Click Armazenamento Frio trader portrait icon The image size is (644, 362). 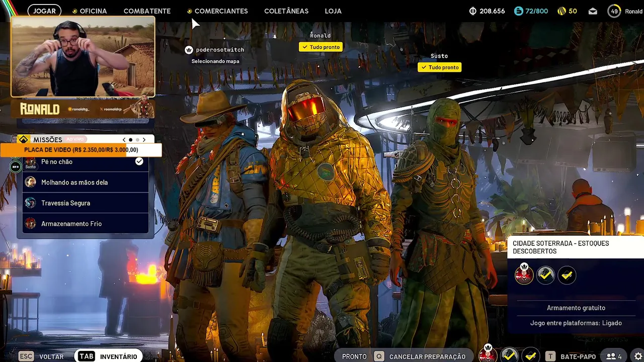[31, 224]
